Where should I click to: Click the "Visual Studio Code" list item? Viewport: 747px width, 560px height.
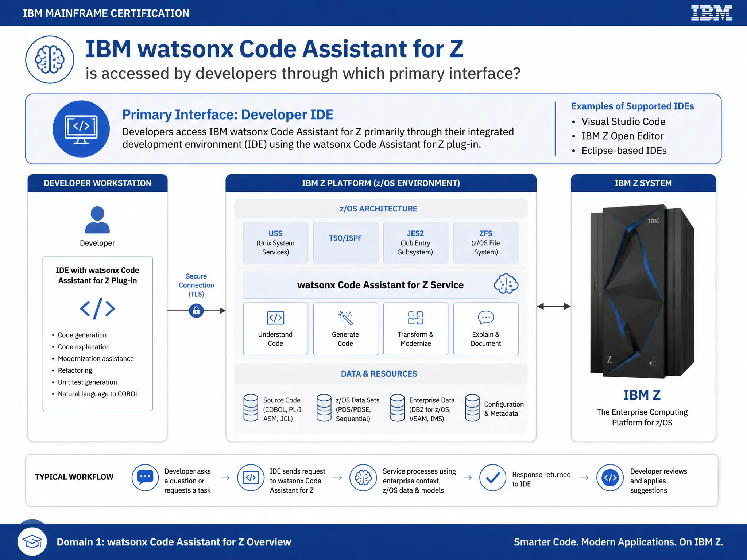tap(623, 121)
